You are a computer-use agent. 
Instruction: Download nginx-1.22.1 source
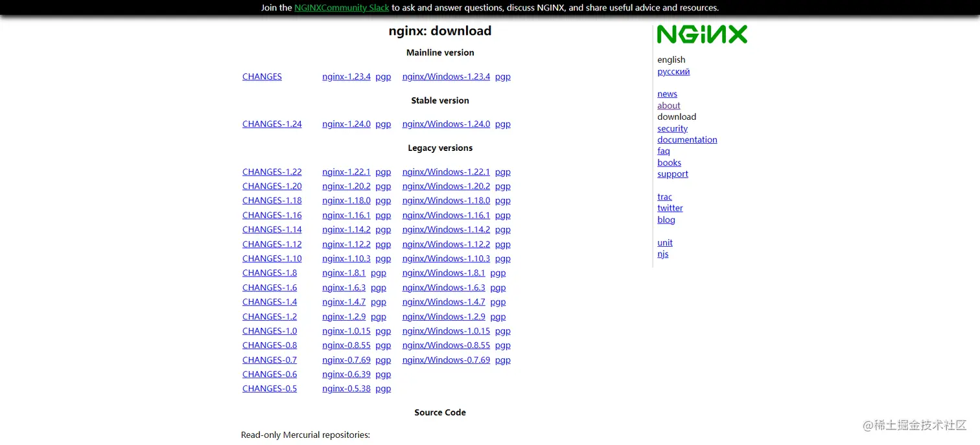point(346,172)
